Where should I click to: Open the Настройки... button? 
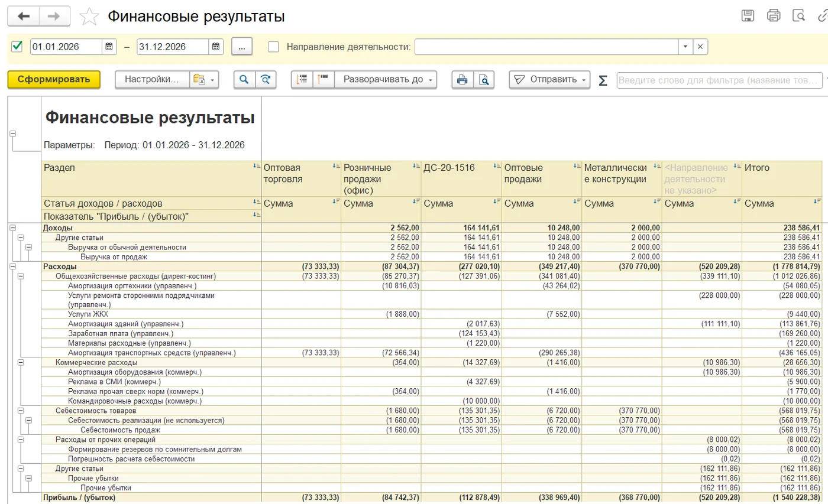152,80
